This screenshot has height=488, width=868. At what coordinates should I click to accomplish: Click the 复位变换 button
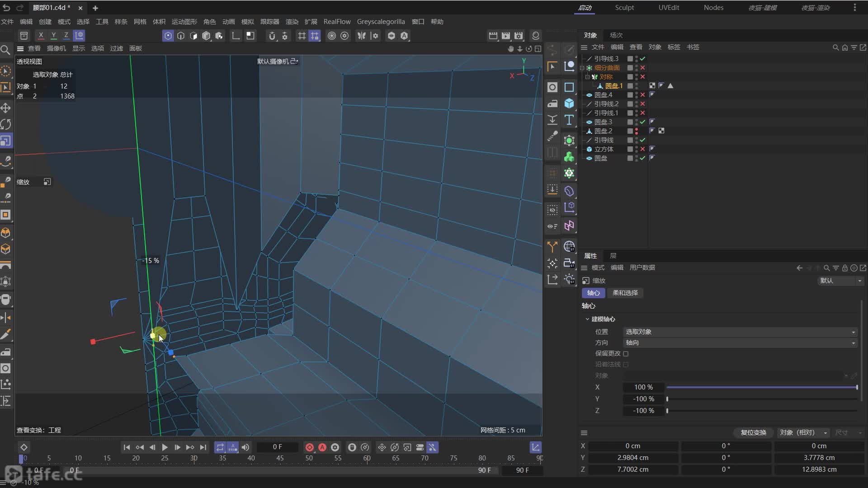point(753,433)
